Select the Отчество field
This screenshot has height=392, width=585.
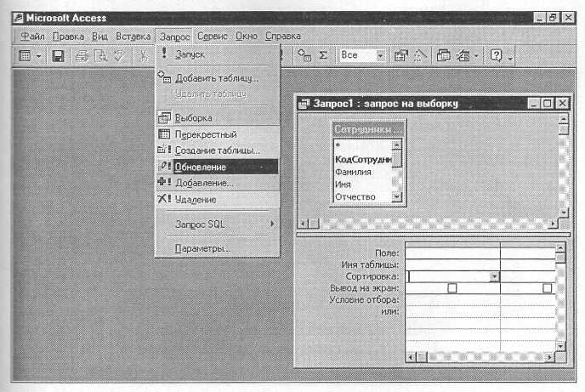point(363,196)
